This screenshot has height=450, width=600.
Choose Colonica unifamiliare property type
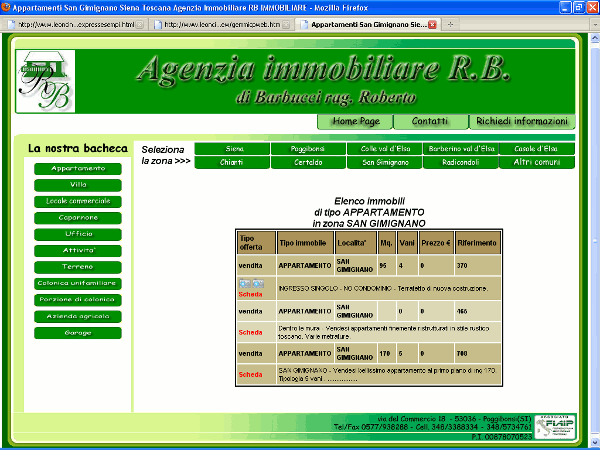pyautogui.click(x=78, y=284)
